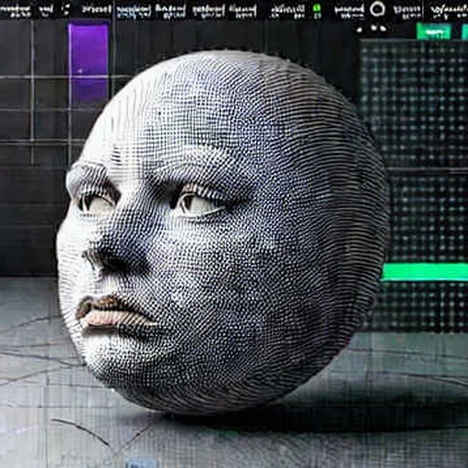Click the partially visible green button at screen edge

465,32
